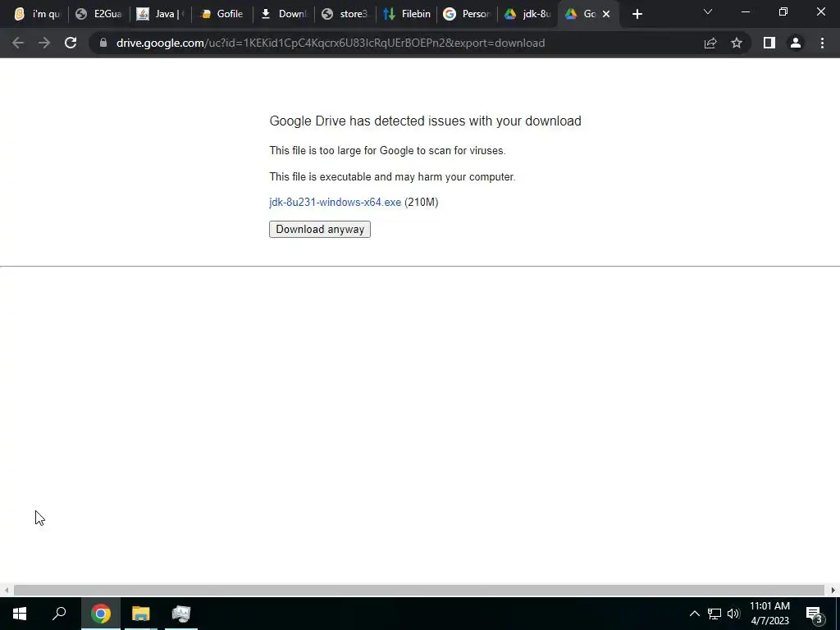Open the notification center
The image size is (840, 630).
coord(815,614)
